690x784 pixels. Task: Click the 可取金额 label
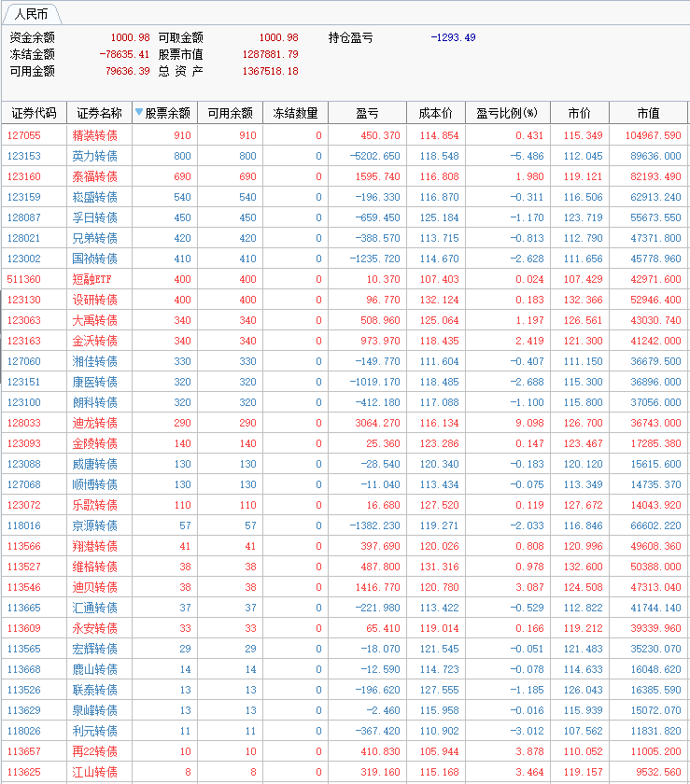click(180, 37)
